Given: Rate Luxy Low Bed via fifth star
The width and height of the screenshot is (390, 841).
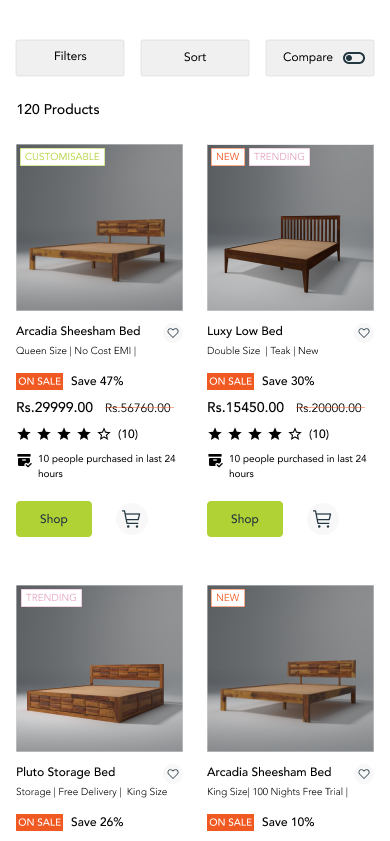Looking at the screenshot, I should (x=295, y=434).
